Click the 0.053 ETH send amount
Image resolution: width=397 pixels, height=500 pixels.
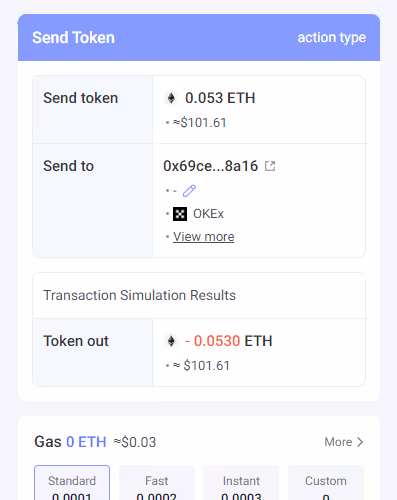click(220, 98)
